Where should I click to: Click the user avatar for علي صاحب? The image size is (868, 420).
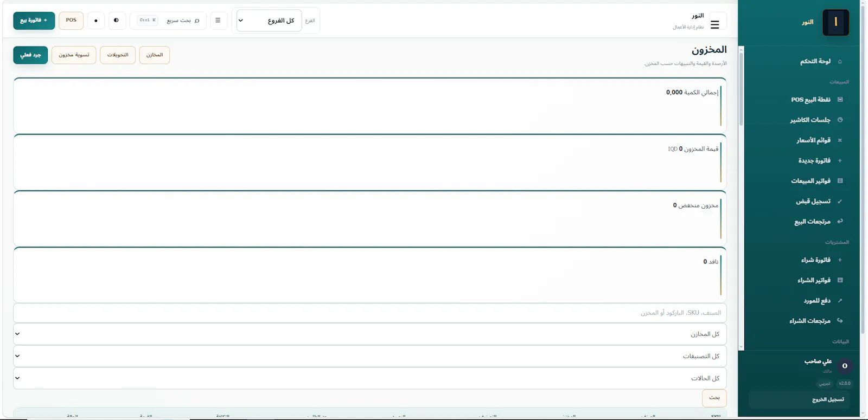(845, 366)
